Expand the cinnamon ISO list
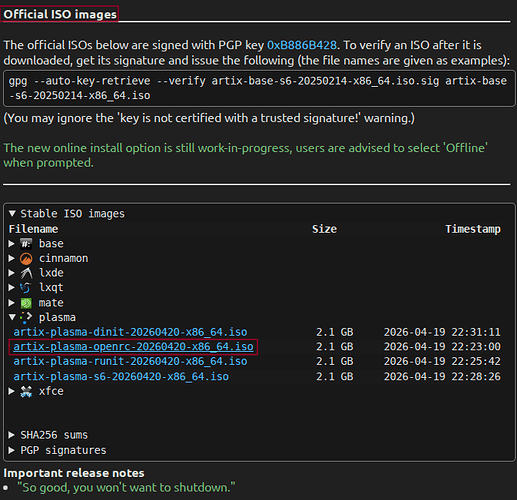Screen dimensions: 517x500 click(12, 258)
